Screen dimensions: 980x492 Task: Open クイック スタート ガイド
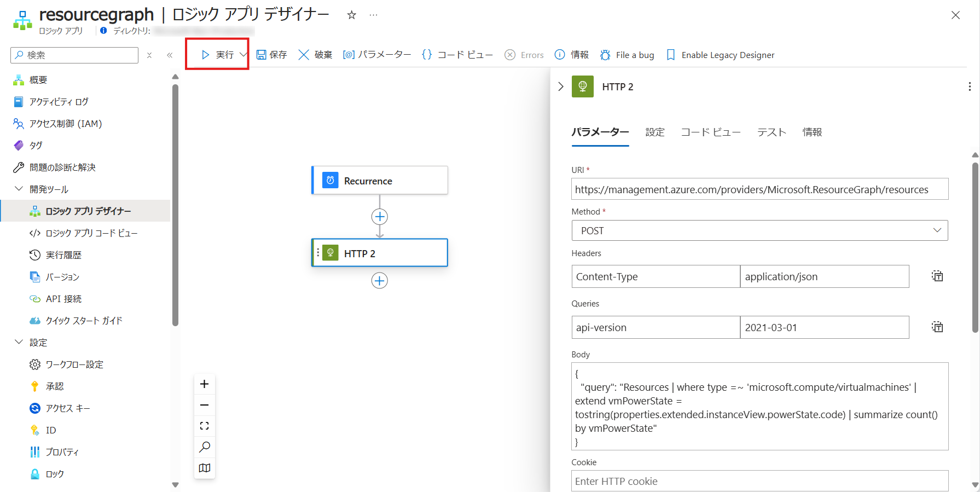coord(85,321)
